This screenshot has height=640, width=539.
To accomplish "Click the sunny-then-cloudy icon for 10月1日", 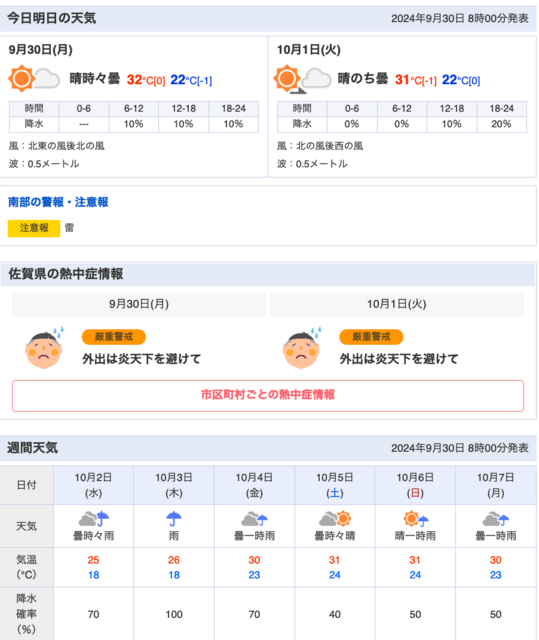I will pos(302,79).
